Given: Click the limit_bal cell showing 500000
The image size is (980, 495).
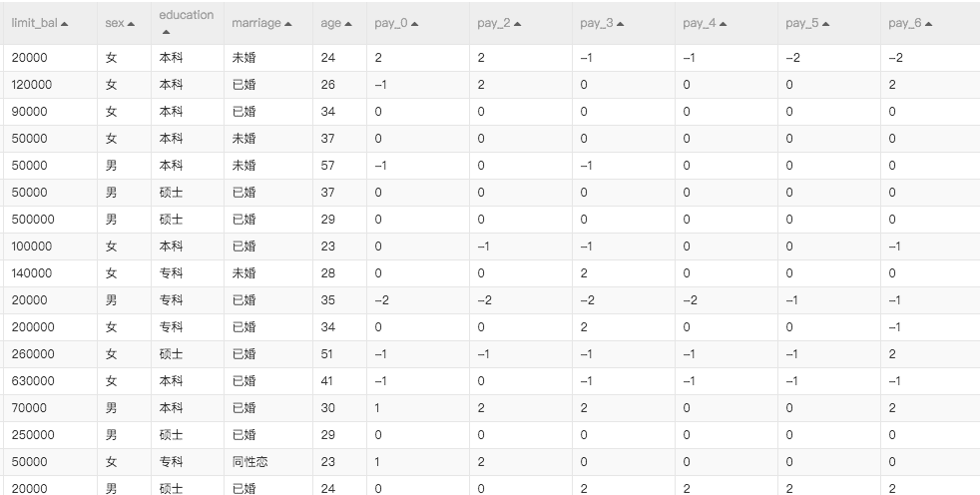Looking at the screenshot, I should (33, 219).
